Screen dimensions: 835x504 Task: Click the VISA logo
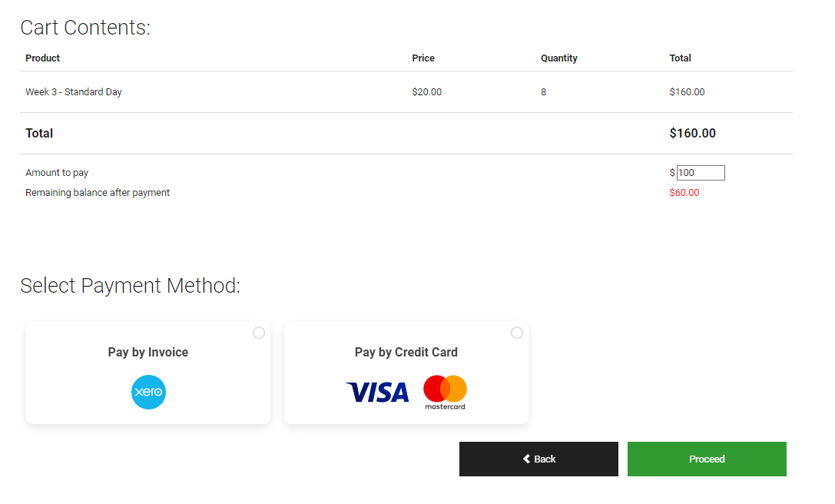click(x=378, y=392)
